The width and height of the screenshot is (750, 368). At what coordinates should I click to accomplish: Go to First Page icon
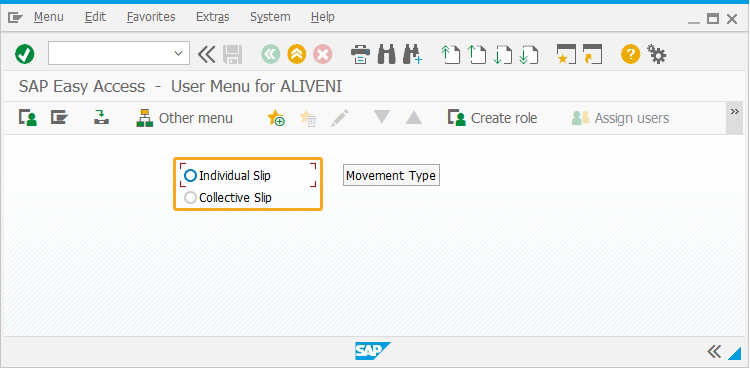tap(450, 54)
